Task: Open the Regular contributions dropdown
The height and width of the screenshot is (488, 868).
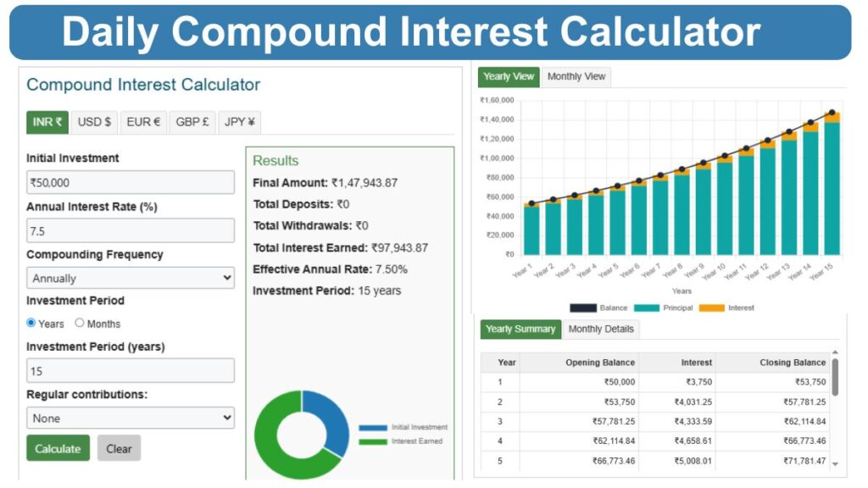Action: click(130, 418)
